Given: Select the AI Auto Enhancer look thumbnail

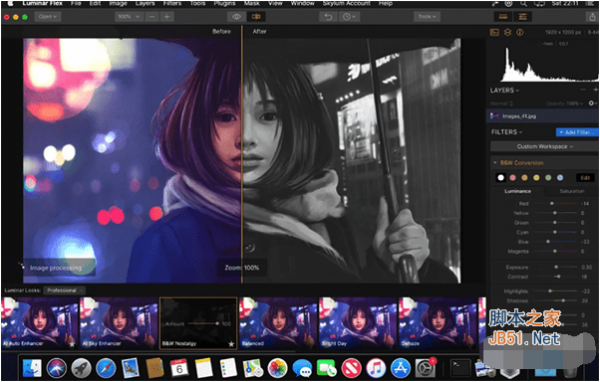Looking at the screenshot, I should pos(39,323).
